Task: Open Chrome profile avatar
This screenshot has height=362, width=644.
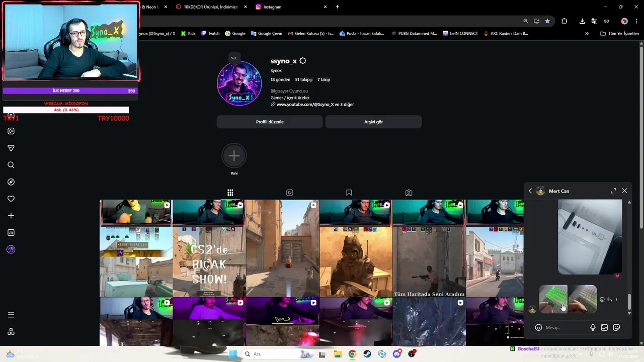Action: click(624, 21)
